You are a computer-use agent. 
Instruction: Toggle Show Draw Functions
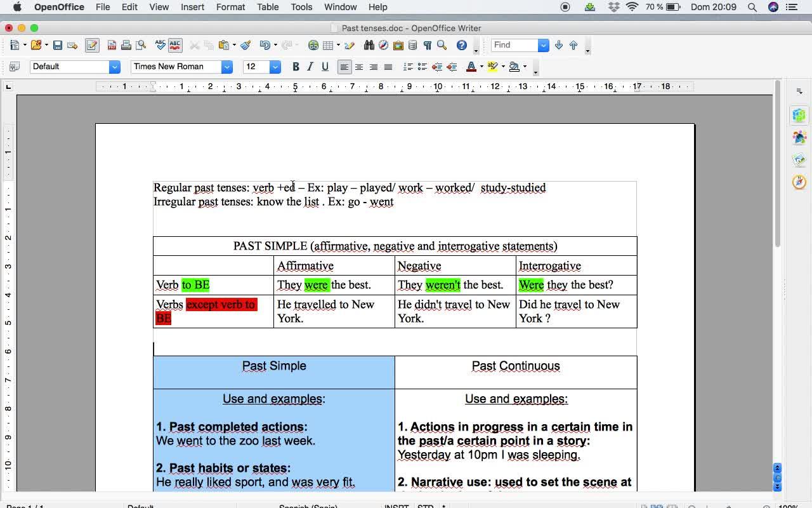click(x=350, y=45)
